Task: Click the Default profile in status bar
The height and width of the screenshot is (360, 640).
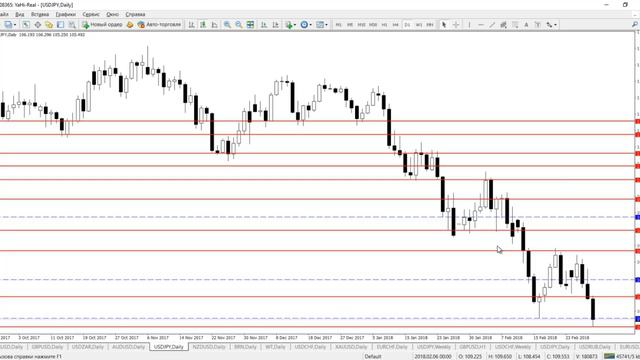Action: 373,357
